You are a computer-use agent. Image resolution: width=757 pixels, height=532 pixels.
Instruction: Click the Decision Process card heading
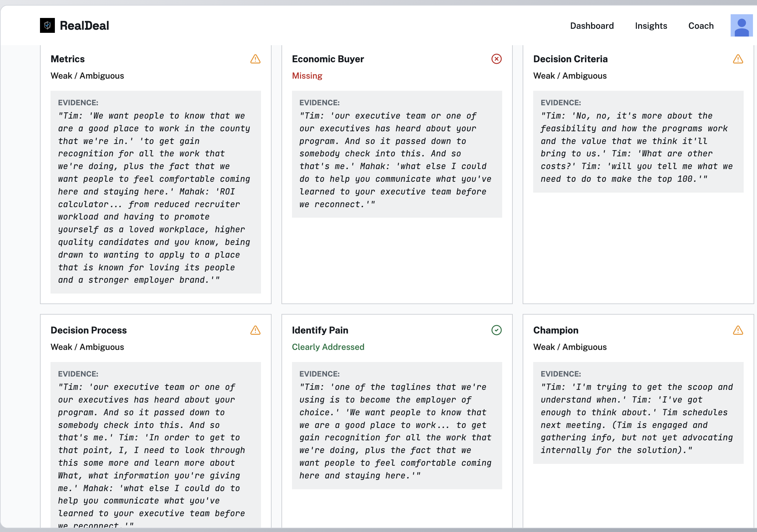click(89, 330)
